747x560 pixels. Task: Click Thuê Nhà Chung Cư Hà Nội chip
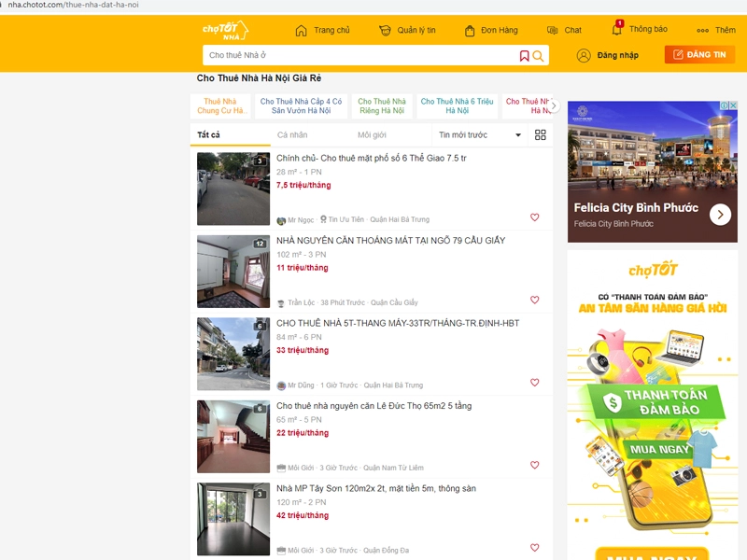tap(220, 105)
